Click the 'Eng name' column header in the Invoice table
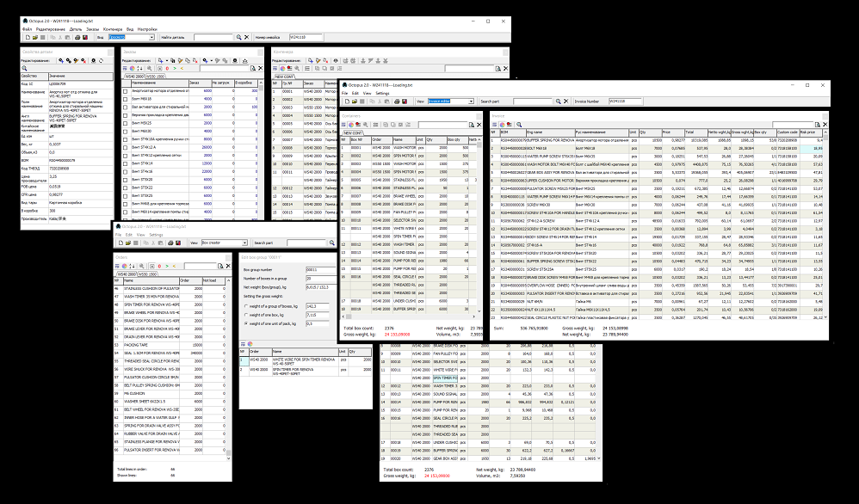859x504 pixels. tap(550, 132)
